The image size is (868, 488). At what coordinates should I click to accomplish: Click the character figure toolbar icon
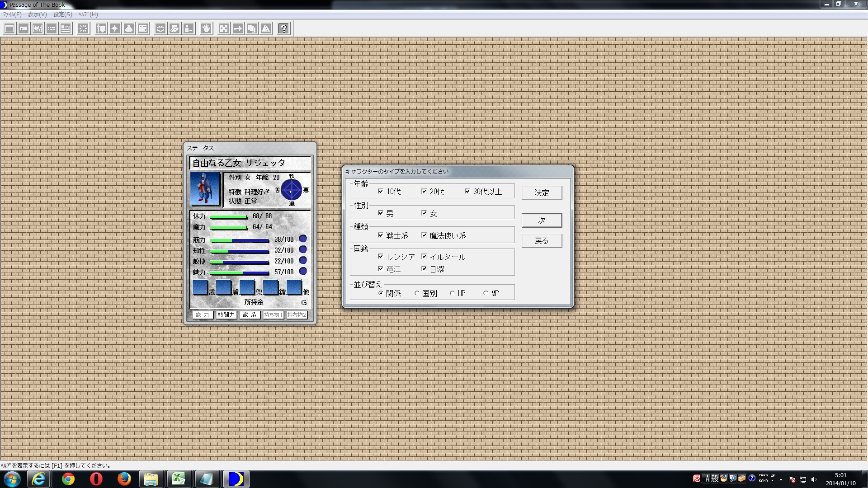pyautogui.click(x=188, y=28)
